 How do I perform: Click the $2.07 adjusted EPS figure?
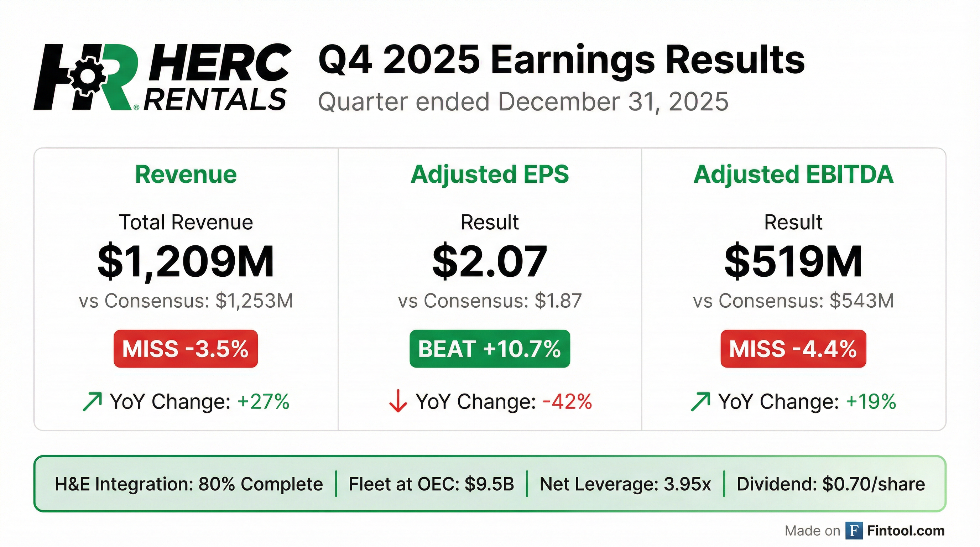[x=490, y=262]
